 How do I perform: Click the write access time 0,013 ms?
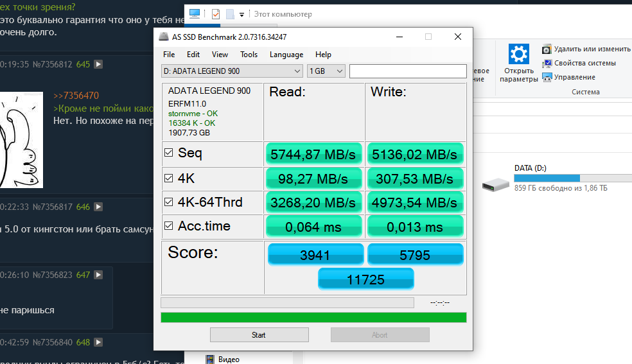pyautogui.click(x=415, y=227)
